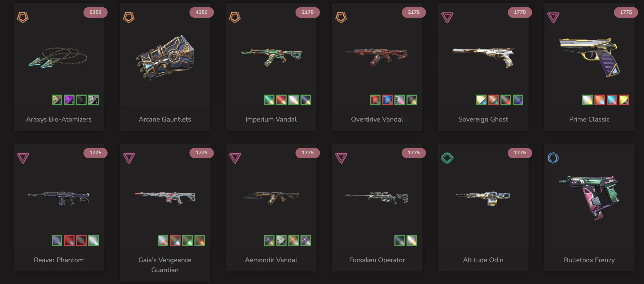
Task: Select second chroma swatch of Forsaken Operator
Action: [412, 241]
